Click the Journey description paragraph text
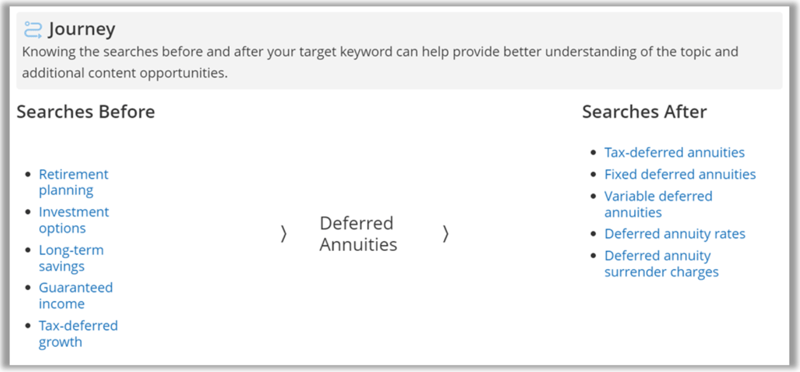The width and height of the screenshot is (800, 372). coord(380,62)
